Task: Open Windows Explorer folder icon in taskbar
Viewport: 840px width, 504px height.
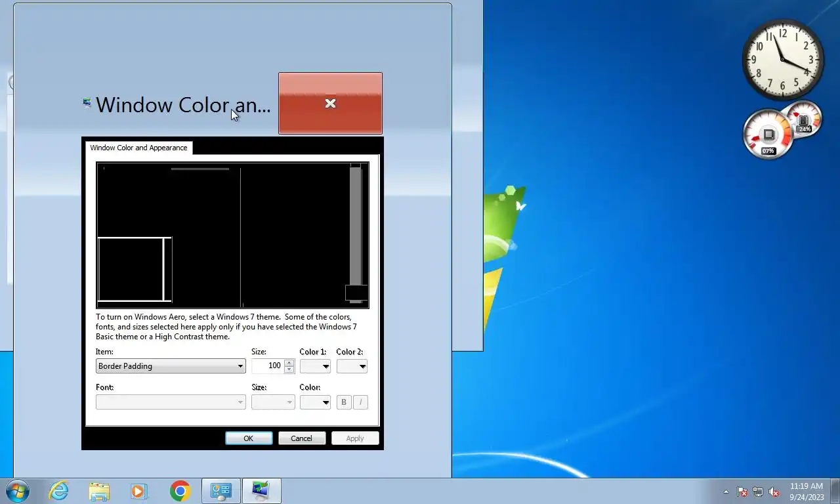Action: tap(99, 491)
